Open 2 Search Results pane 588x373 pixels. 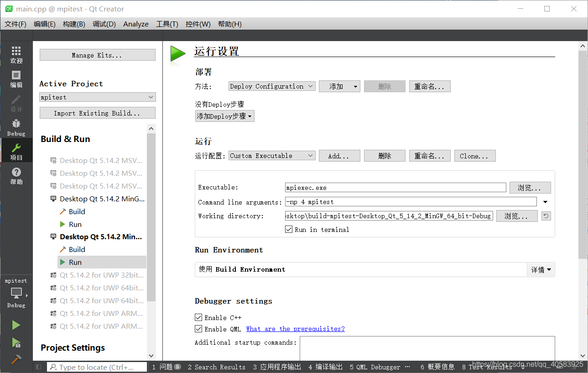tap(216, 367)
